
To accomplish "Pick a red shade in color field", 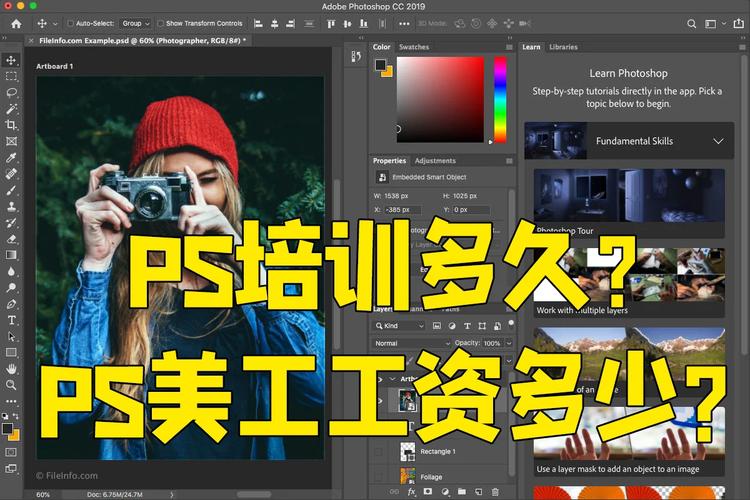I will coord(440,100).
